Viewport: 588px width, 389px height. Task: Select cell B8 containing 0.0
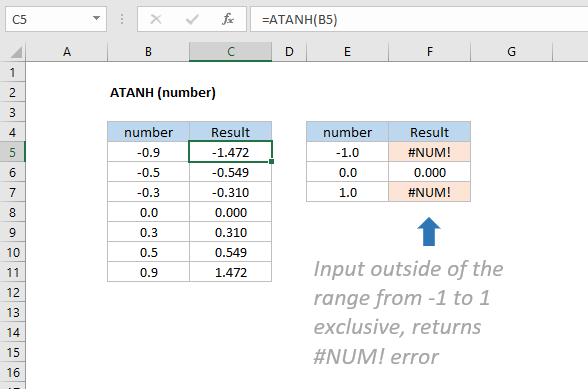coord(148,212)
